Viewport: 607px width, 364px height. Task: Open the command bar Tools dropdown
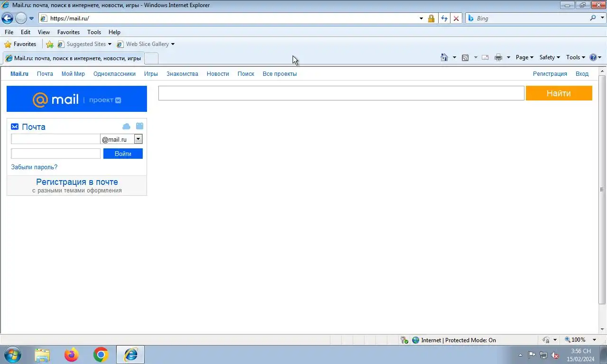[576, 57]
